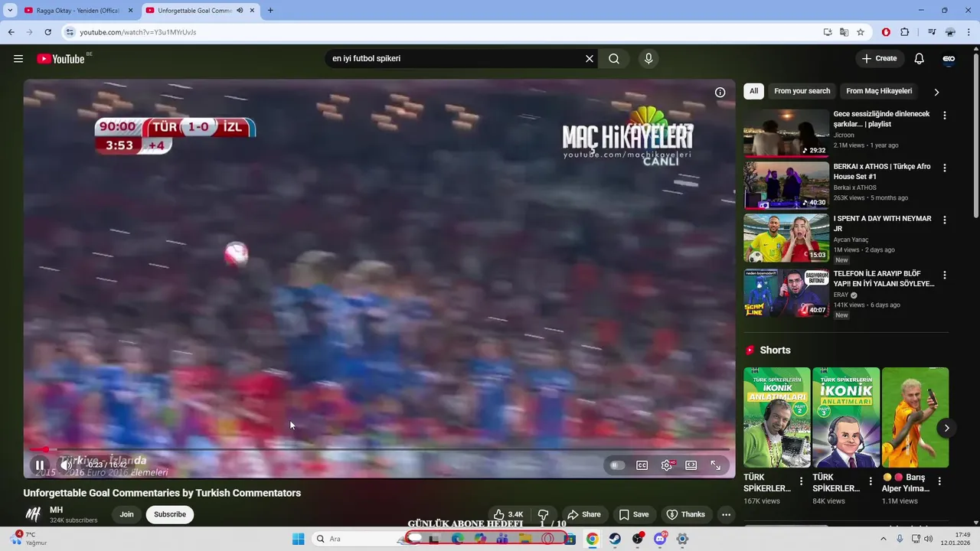The width and height of the screenshot is (980, 551).
Task: Run search with magnifier button
Action: (614, 59)
